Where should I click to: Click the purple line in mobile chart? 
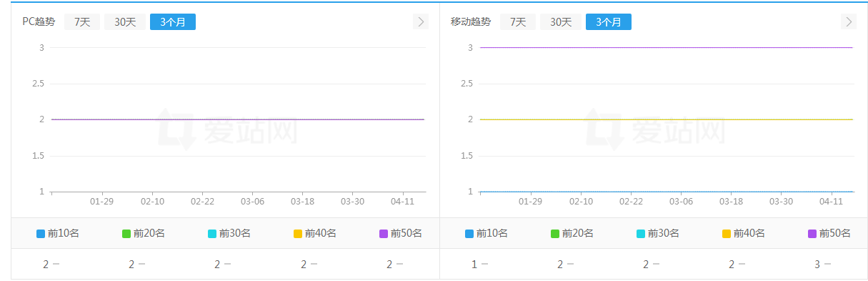tap(667, 47)
